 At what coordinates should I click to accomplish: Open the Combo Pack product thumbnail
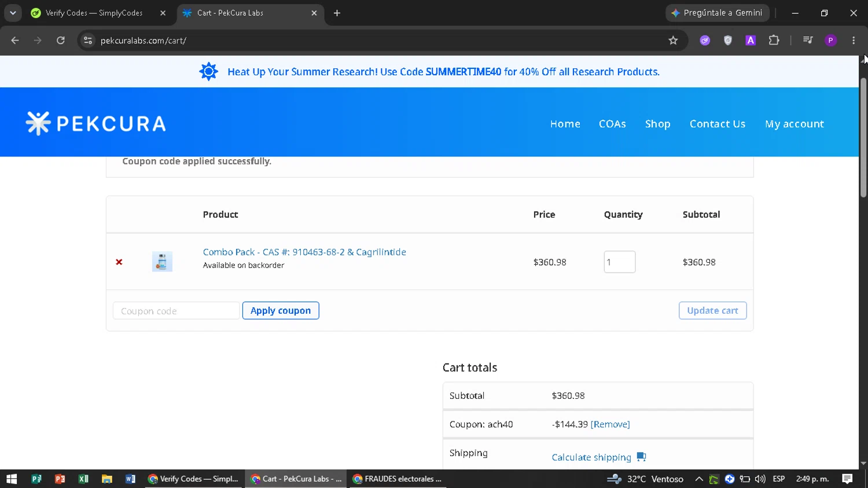pos(162,262)
